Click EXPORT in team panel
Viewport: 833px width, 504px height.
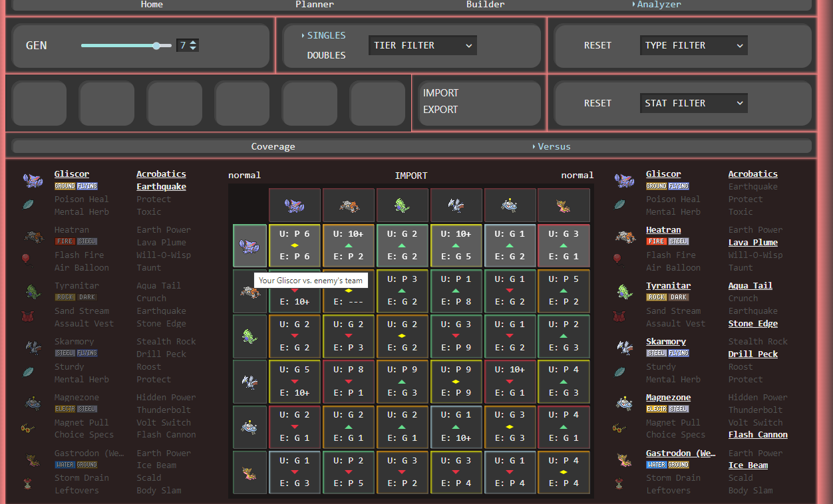pyautogui.click(x=440, y=110)
